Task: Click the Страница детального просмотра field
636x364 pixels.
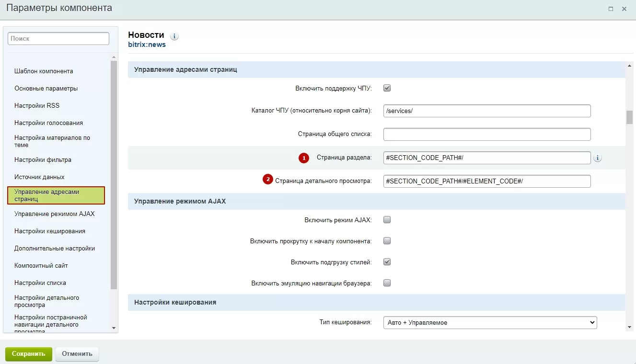Action: tap(487, 181)
